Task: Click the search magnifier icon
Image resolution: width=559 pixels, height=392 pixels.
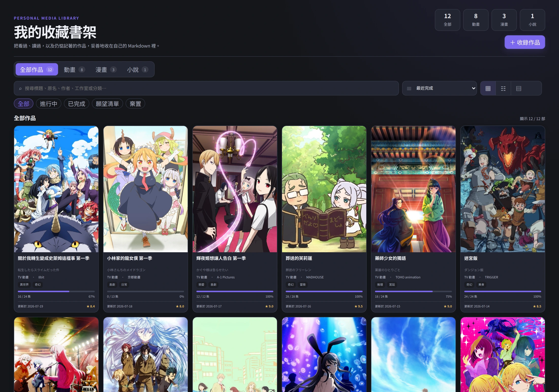Action: pyautogui.click(x=20, y=88)
